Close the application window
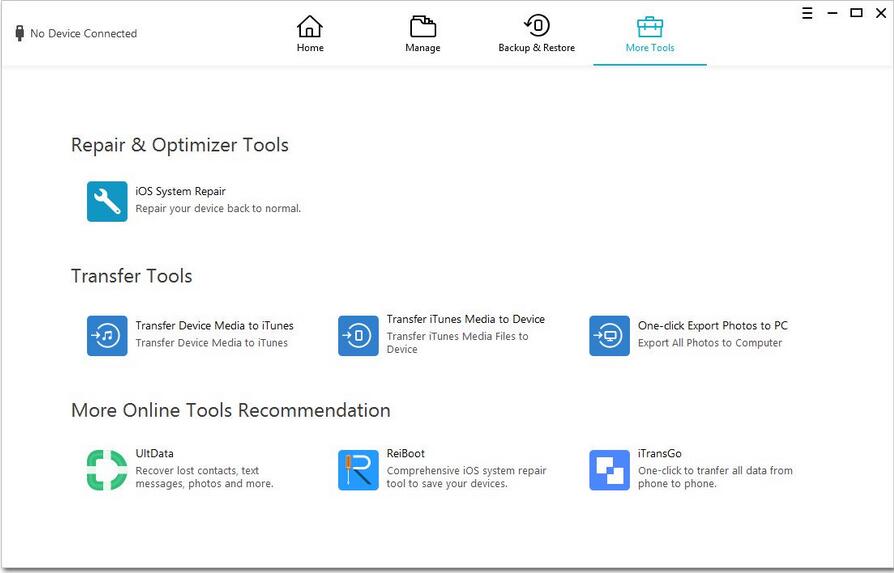 [881, 13]
